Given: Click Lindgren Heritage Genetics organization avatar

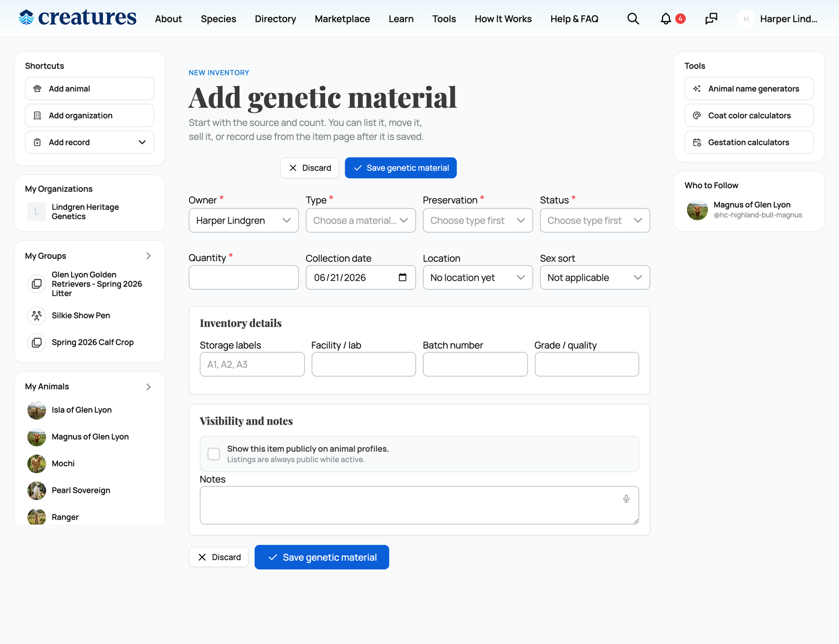Looking at the screenshot, I should tap(37, 212).
